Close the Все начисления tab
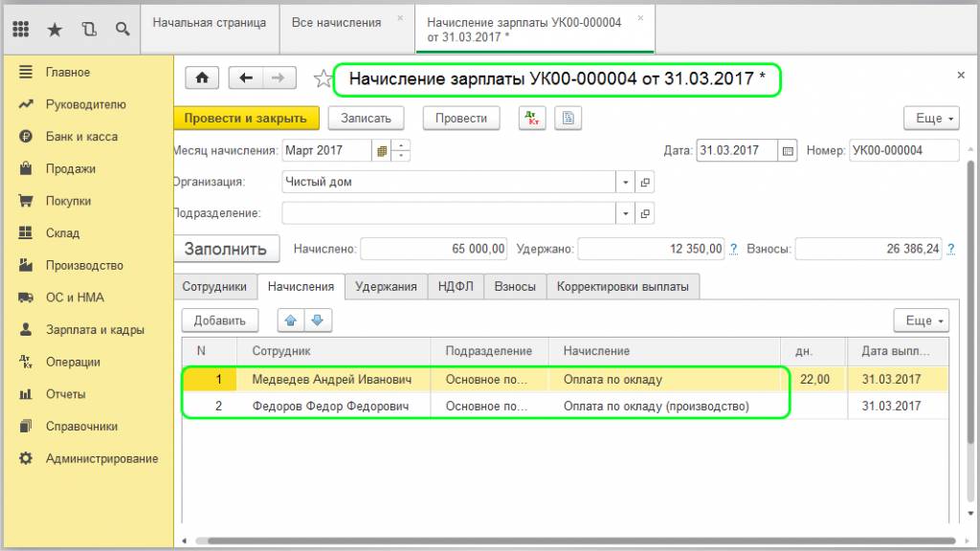980x551 pixels. 401,18
